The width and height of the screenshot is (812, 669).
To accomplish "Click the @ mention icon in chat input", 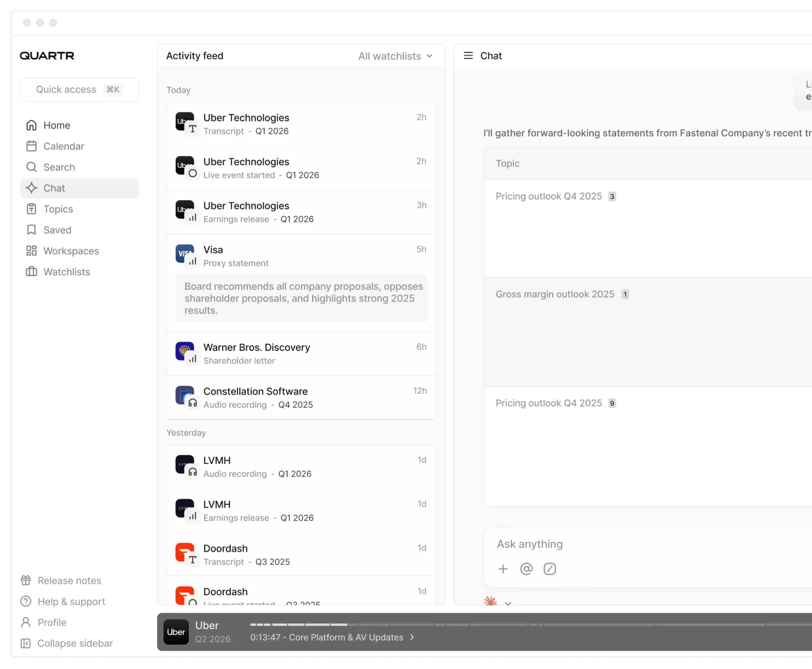I will coord(527,569).
